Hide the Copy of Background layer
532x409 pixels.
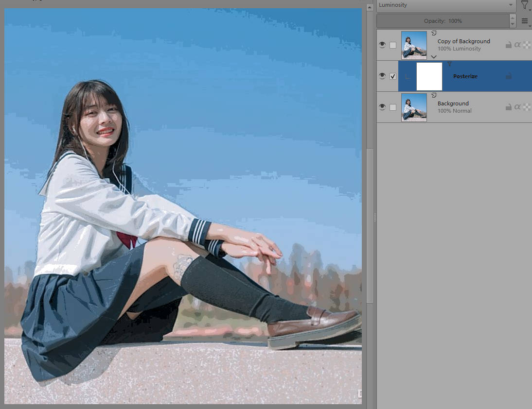tap(383, 45)
